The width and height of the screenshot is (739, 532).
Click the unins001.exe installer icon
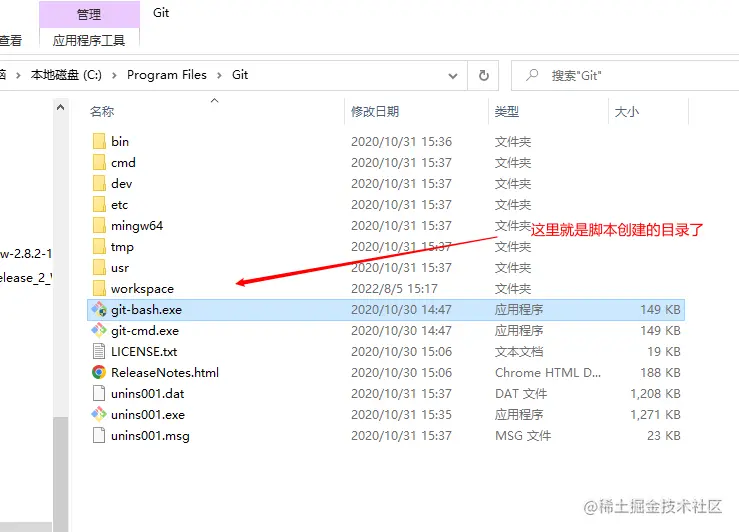pyautogui.click(x=99, y=414)
